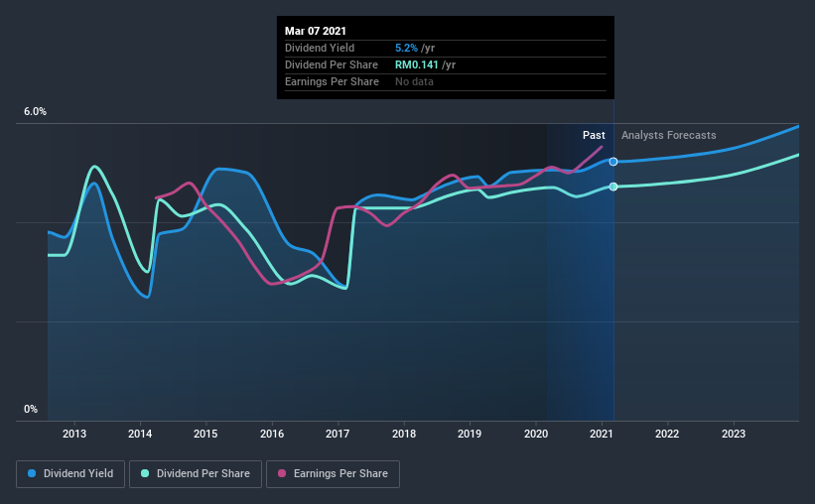Click the 2017 x-axis label
Viewport: 815px width, 504px height.
pyautogui.click(x=338, y=434)
